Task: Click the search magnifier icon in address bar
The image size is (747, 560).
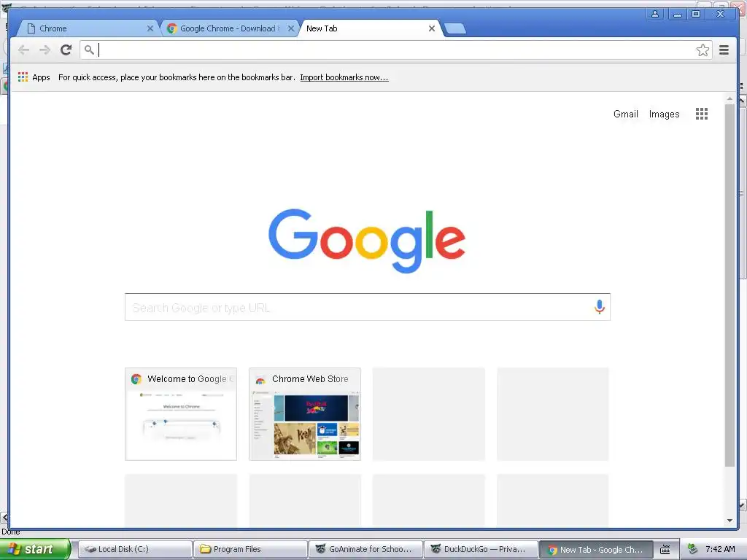Action: (x=89, y=50)
